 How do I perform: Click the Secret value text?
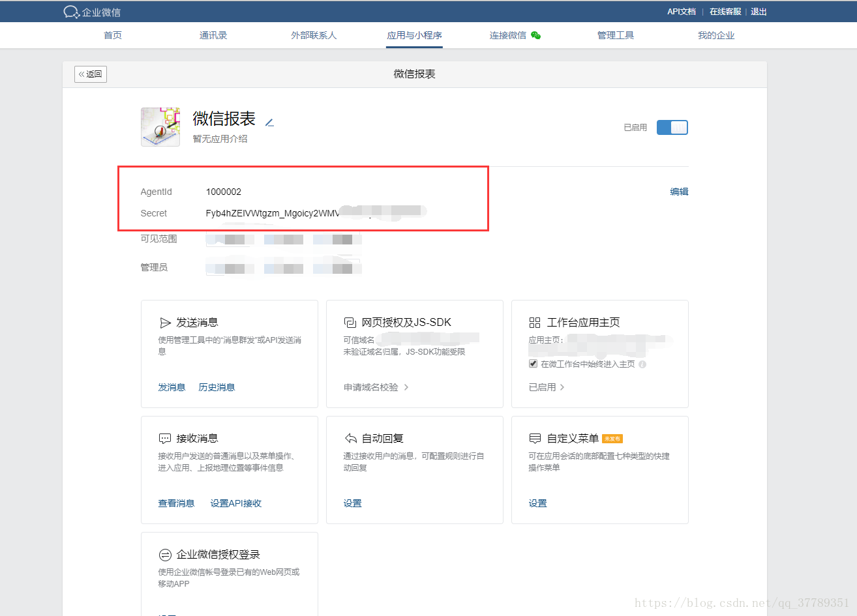pos(273,213)
